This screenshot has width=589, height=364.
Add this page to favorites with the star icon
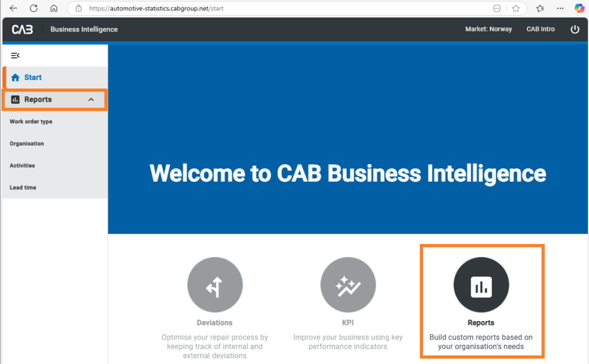(x=516, y=8)
